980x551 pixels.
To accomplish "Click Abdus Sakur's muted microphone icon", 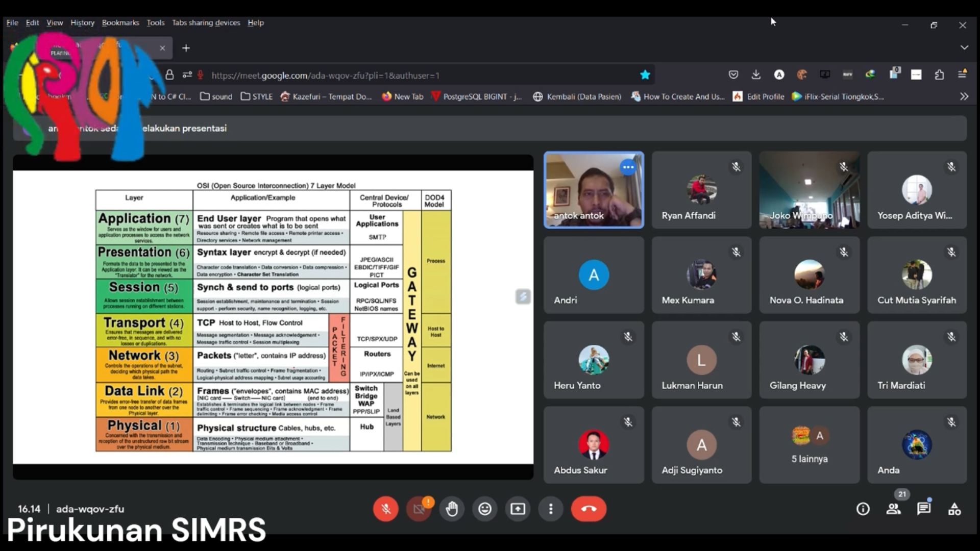I will click(x=628, y=422).
